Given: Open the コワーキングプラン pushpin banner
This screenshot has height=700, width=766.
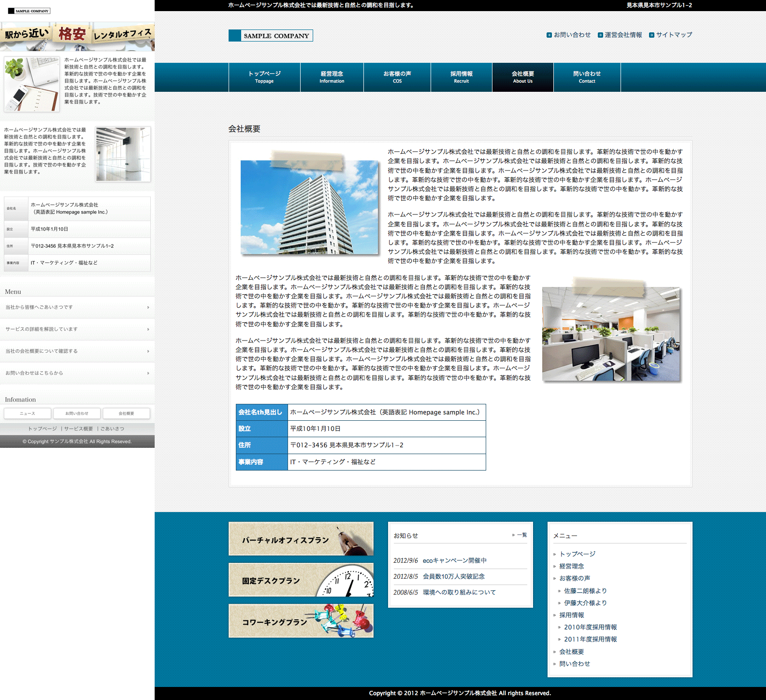Looking at the screenshot, I should coord(301,621).
